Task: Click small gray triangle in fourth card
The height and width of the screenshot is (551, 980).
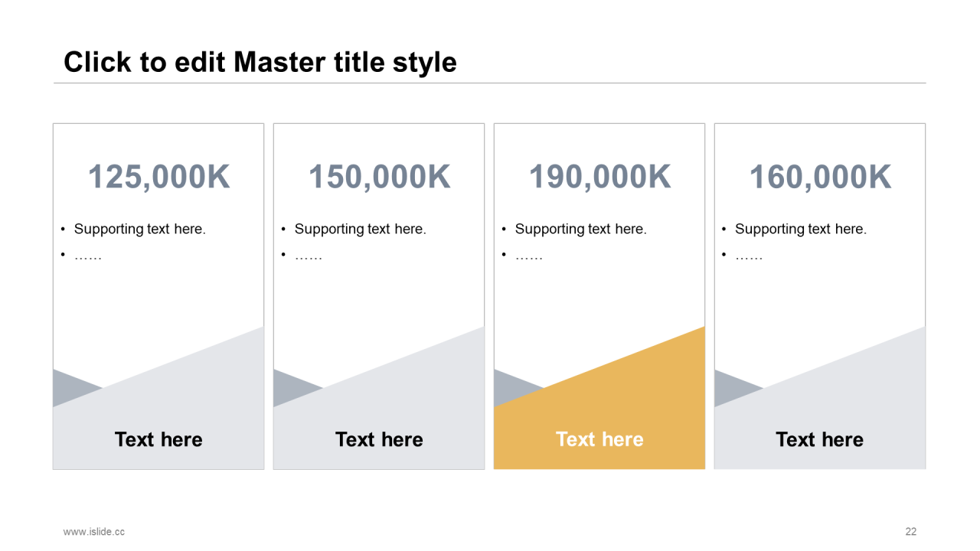Action: point(731,388)
